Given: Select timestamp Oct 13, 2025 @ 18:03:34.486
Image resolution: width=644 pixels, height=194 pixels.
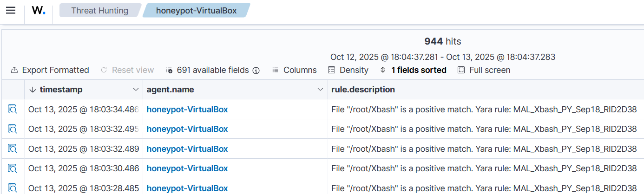Looking at the screenshot, I should [84, 110].
